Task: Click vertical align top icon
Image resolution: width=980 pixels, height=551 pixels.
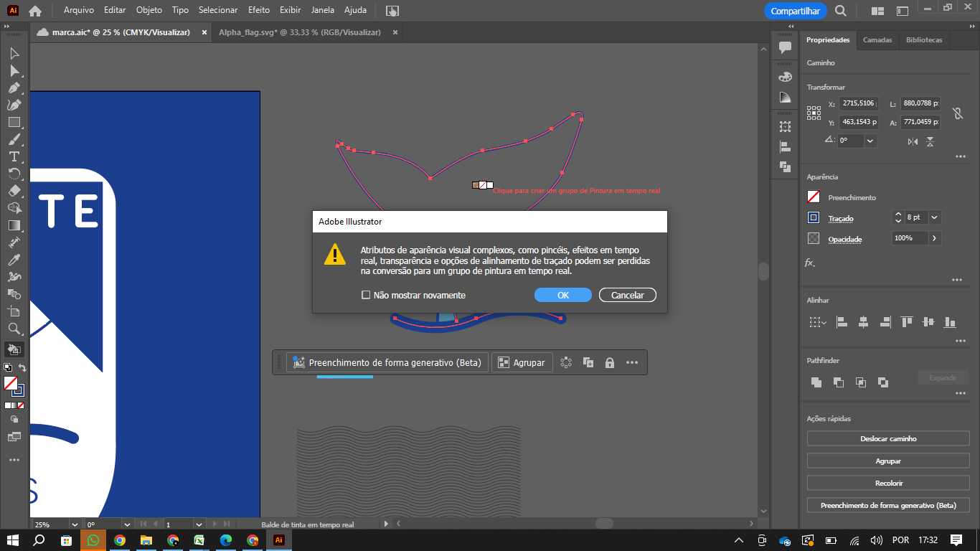Action: [x=907, y=323]
